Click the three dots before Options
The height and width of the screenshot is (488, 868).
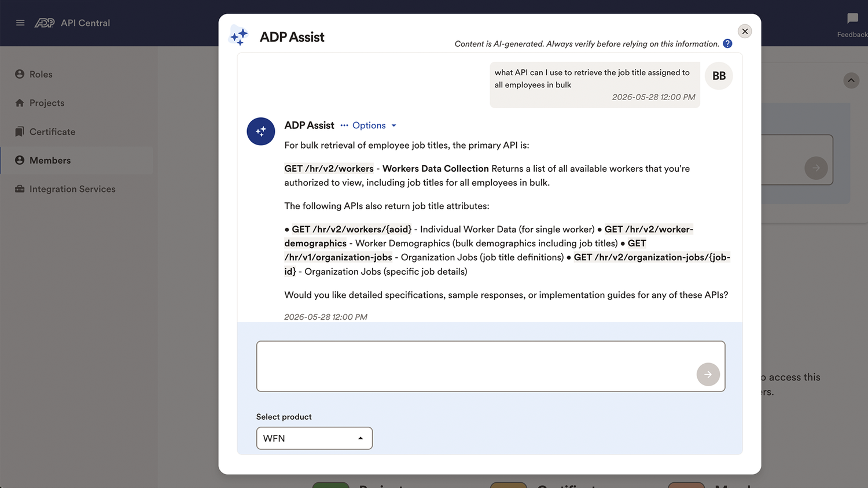point(344,125)
